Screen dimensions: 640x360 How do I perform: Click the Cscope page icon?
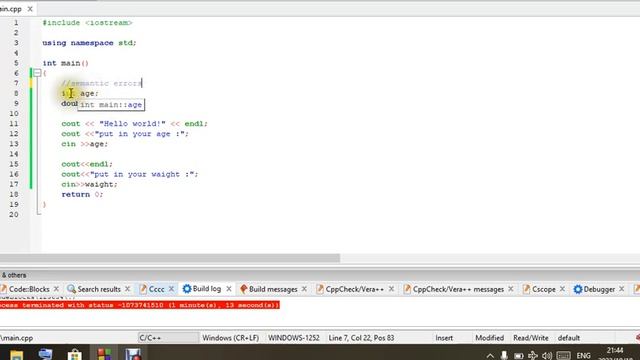527,289
